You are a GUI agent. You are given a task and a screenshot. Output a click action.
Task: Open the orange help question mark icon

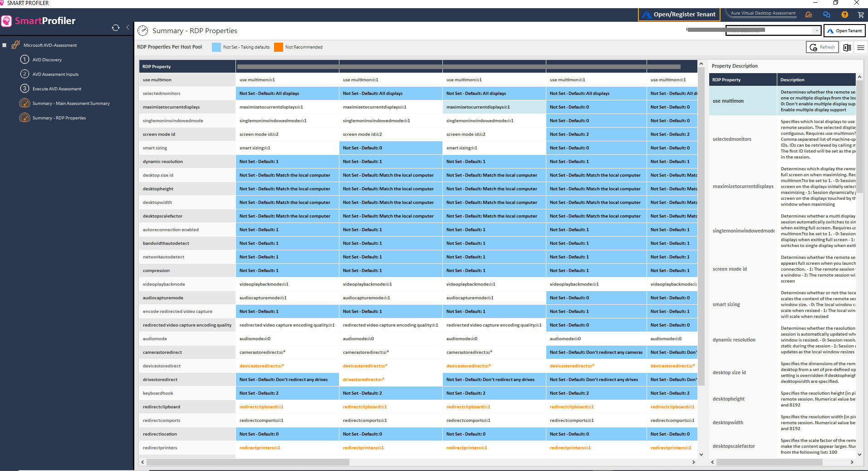coord(844,15)
